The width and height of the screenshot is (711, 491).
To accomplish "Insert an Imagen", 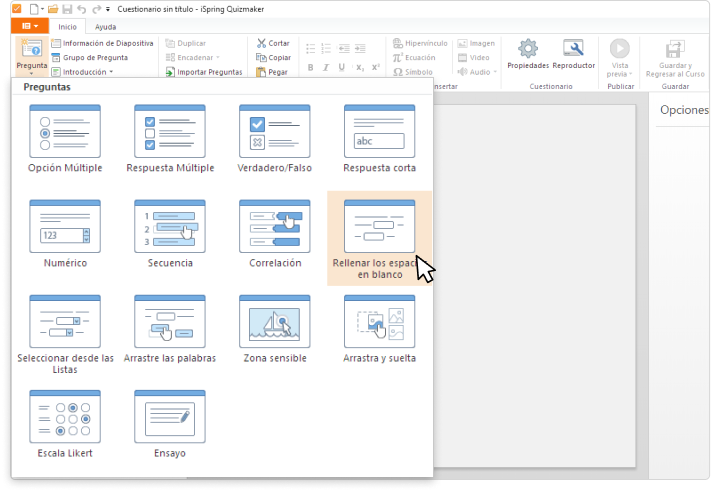I will pos(476,44).
